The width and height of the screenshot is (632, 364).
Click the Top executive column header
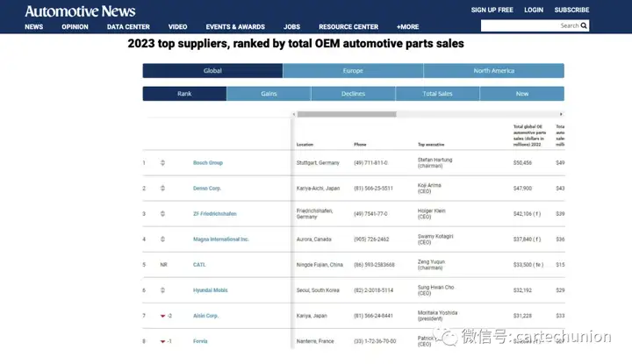431,144
